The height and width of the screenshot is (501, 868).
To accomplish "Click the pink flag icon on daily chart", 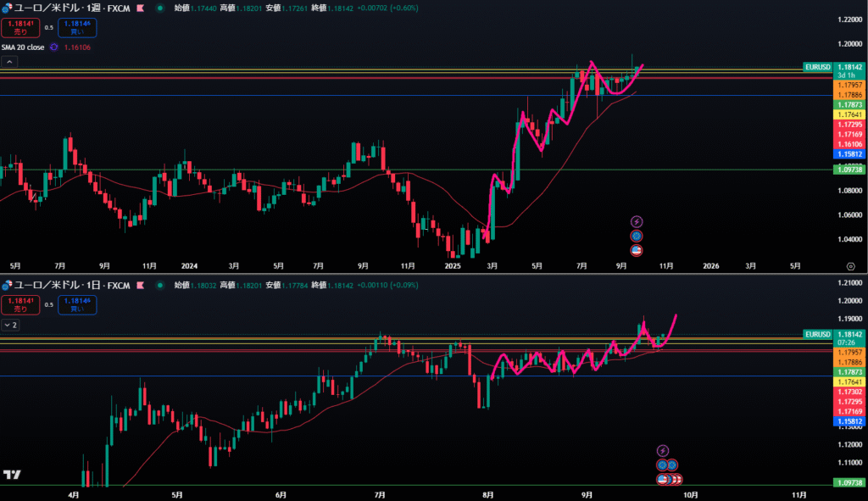I will click(x=140, y=286).
